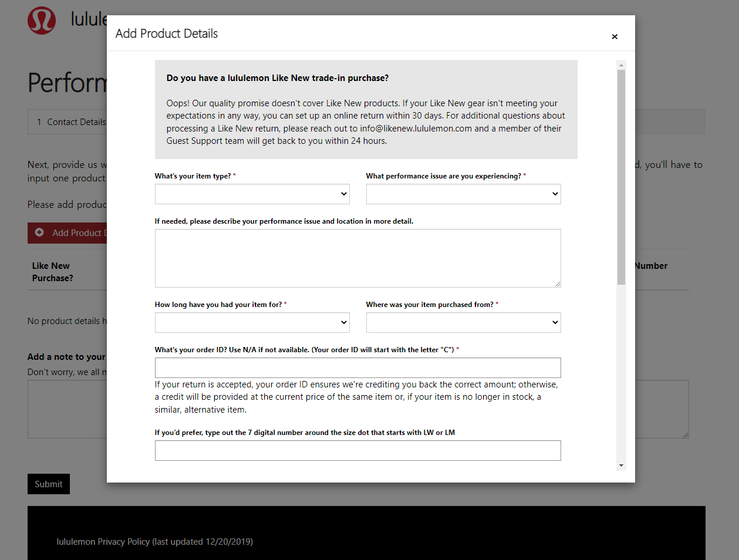Click the "Like New Purchase?" column header
Viewport: 739px width, 560px height.
tap(53, 272)
